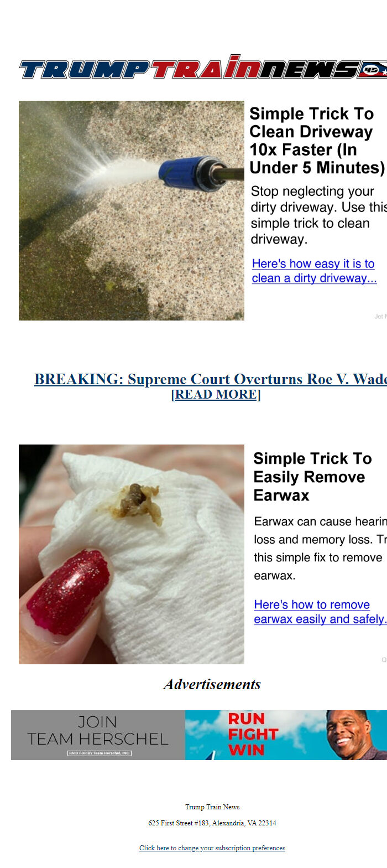
Task: Click the [READ MORE] link
Action: [216, 395]
